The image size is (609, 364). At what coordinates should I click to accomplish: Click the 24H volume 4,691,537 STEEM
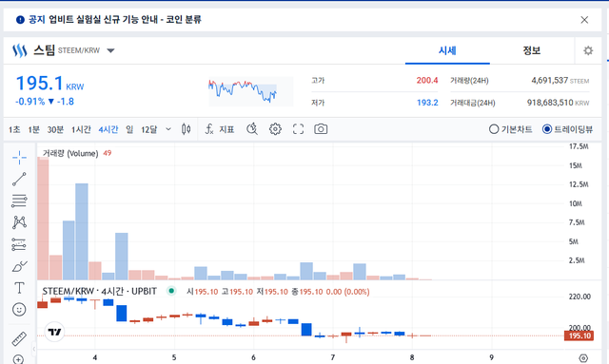(x=560, y=81)
